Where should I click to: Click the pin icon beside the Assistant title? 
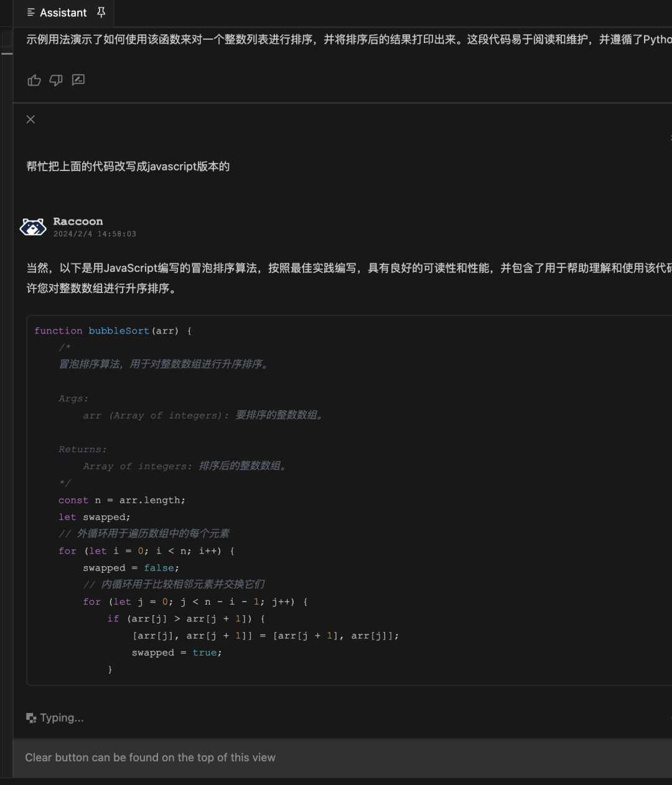pos(101,12)
